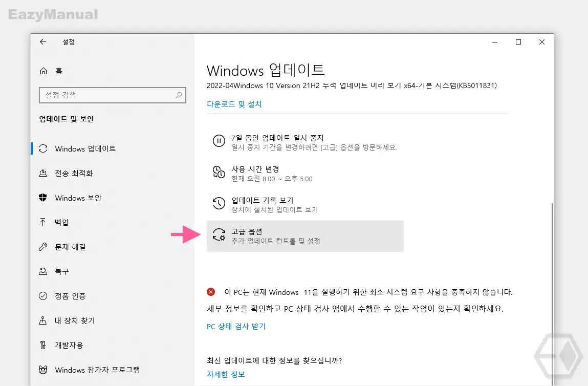Click 자세한 정보 link
Image resolution: width=588 pixels, height=386 pixels.
tap(226, 374)
